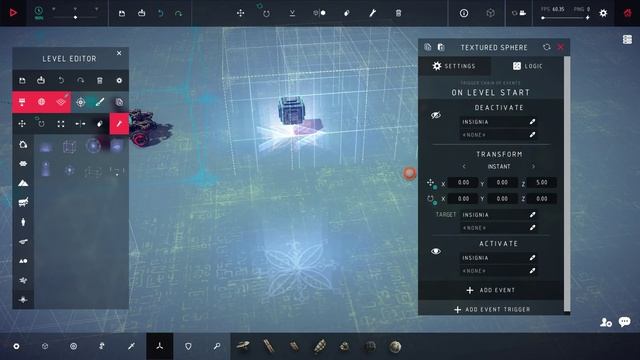Click undo icon in Level Editor panel

pos(61,80)
